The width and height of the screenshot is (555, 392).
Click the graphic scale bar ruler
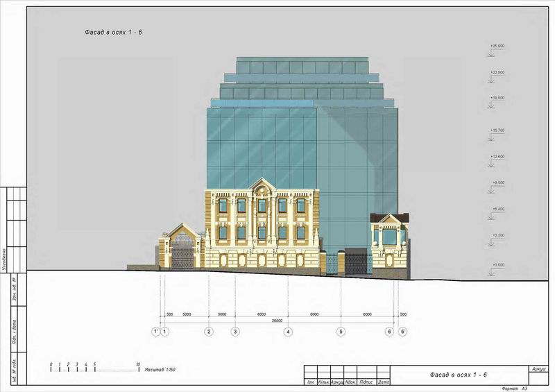point(94,369)
